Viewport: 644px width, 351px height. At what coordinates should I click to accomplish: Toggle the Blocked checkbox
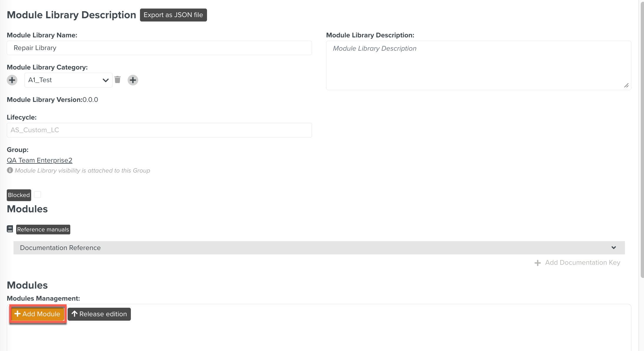pyautogui.click(x=38, y=195)
